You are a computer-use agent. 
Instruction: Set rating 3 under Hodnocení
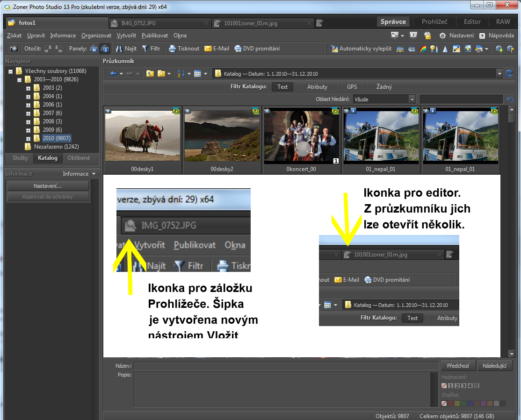[x=463, y=386]
